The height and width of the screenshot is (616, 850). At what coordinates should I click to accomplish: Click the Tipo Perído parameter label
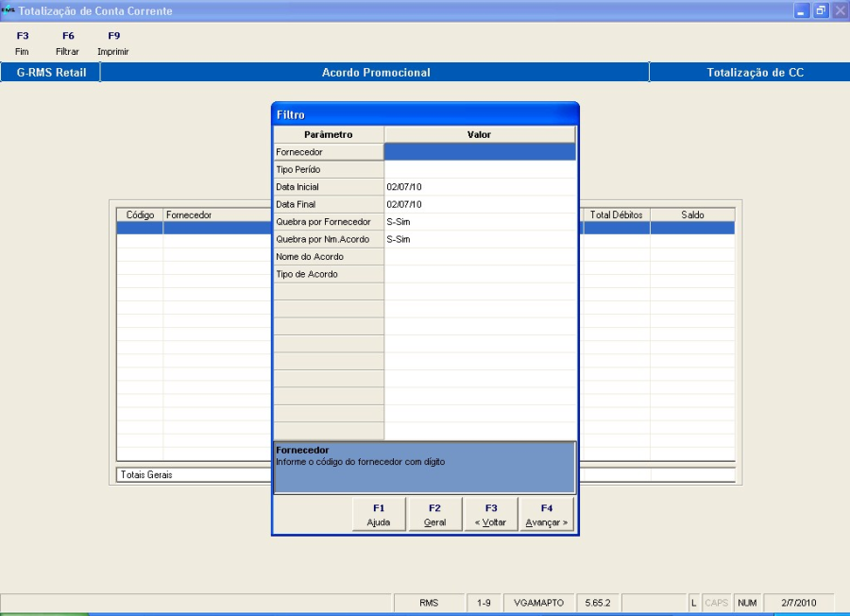[x=329, y=169]
